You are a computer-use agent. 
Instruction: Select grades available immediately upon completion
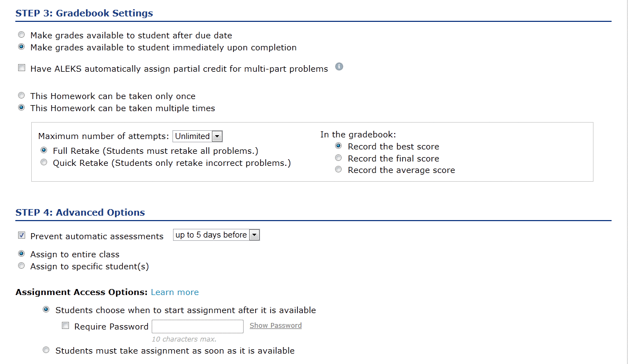pos(22,47)
